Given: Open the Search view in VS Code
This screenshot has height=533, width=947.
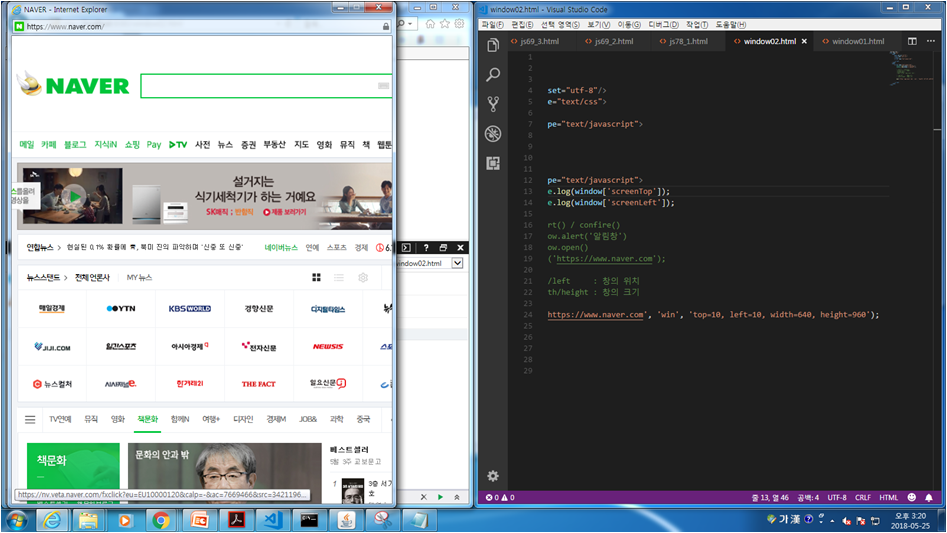Looking at the screenshot, I should point(493,74).
